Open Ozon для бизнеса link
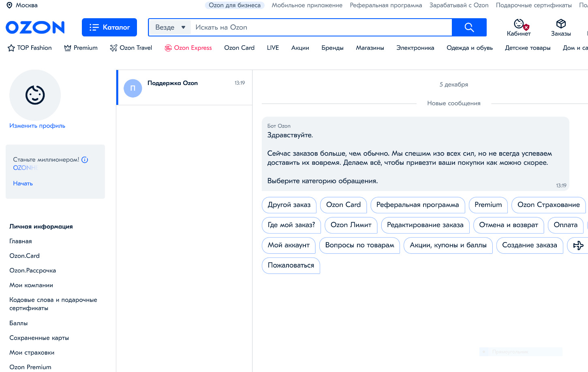The width and height of the screenshot is (588, 372). tap(235, 5)
